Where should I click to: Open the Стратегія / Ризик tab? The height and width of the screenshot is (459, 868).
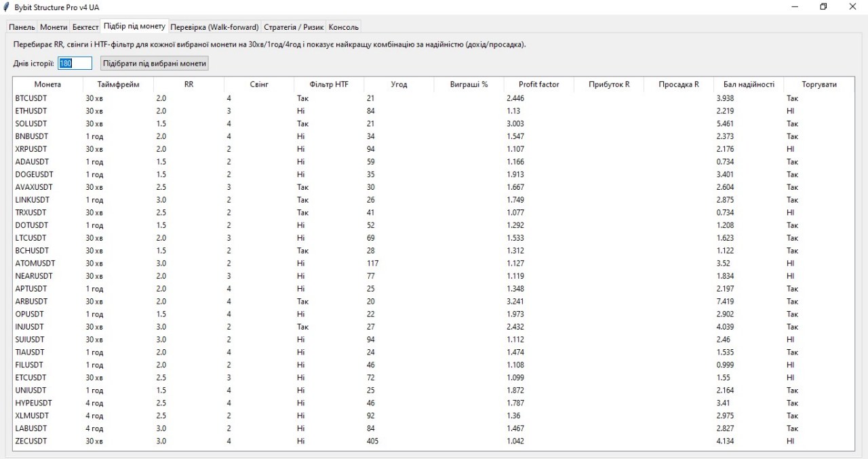[x=294, y=27]
